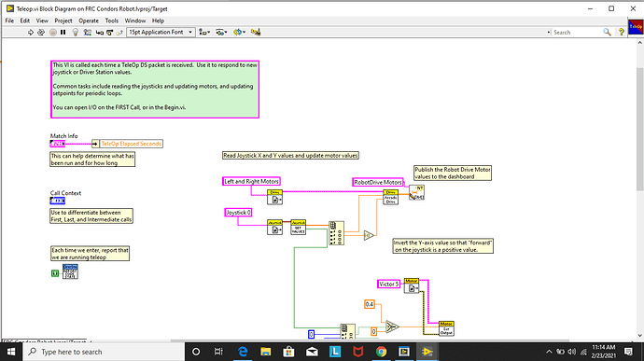Click the 'Invert the Y-axis value' comment
This screenshot has height=361, width=644.
(442, 246)
